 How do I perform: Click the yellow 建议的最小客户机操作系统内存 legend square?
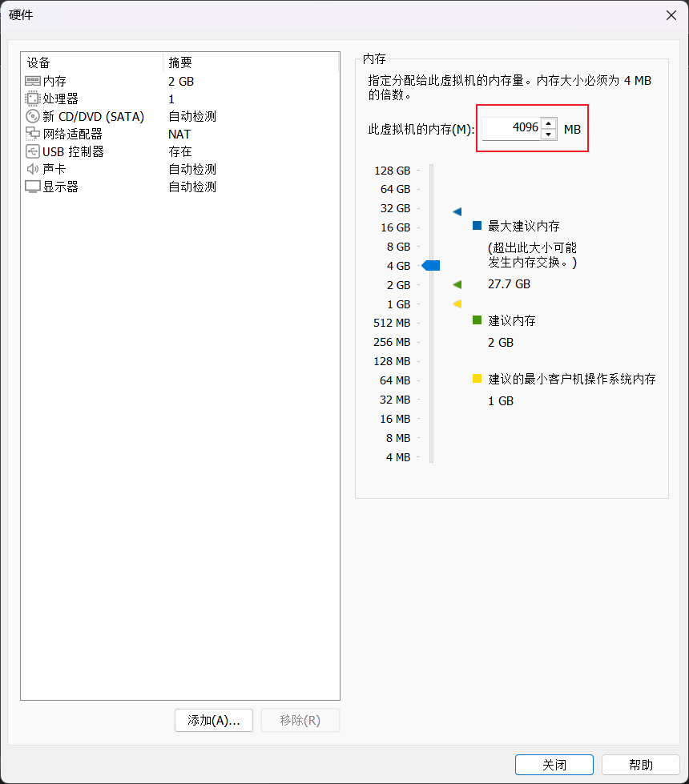477,379
